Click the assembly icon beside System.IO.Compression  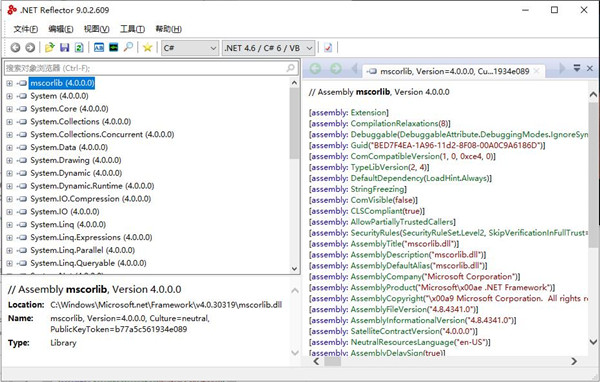point(23,199)
